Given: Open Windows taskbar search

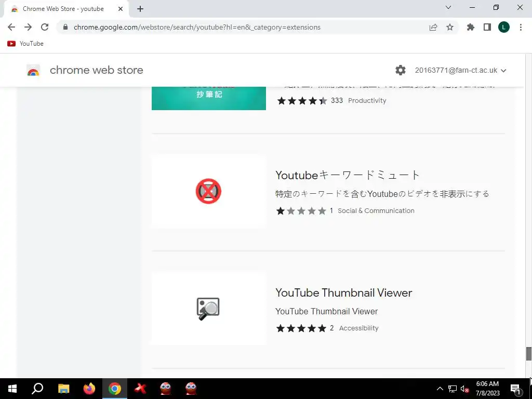Looking at the screenshot, I should [x=37, y=389].
